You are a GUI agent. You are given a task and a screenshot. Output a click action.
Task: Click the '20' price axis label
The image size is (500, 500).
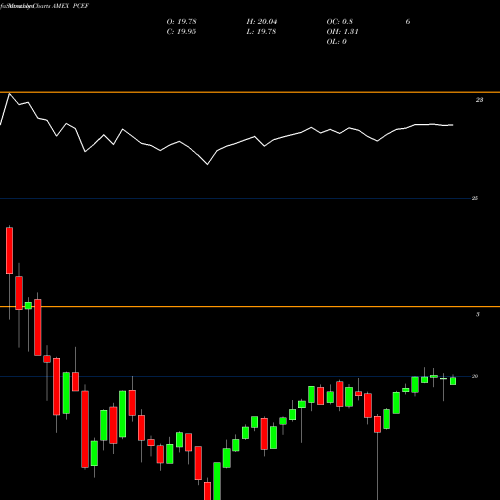click(x=475, y=376)
